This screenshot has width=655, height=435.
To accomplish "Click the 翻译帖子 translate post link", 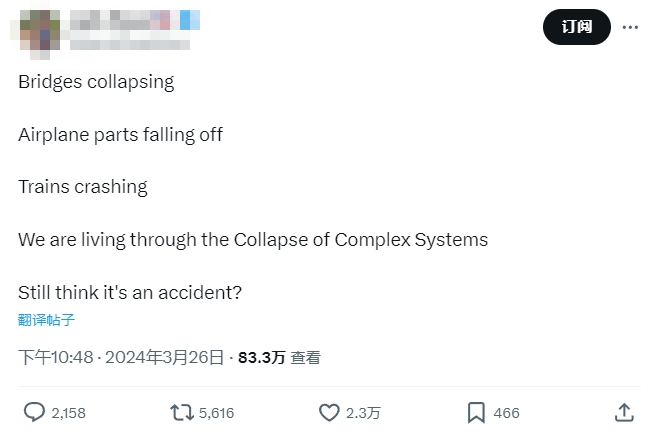I will [46, 320].
